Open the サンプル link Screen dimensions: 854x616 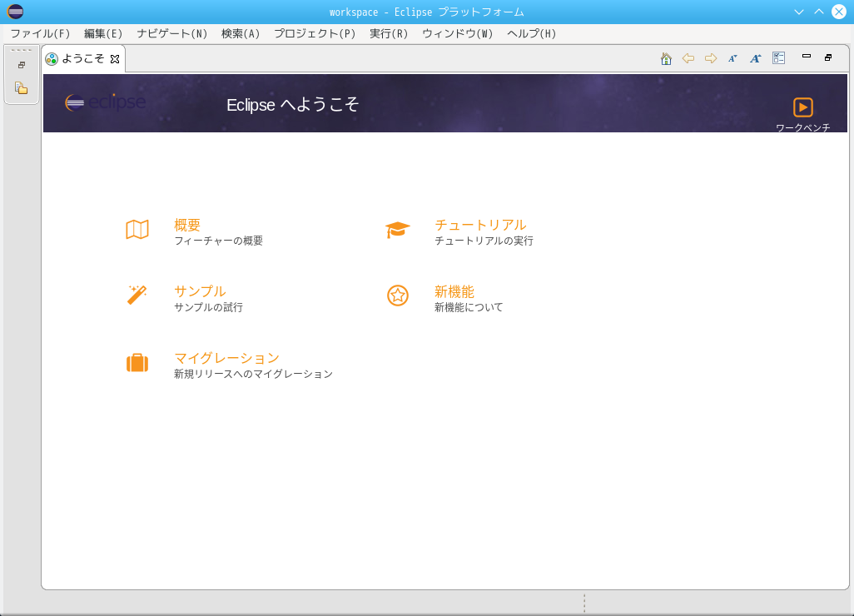[200, 291]
